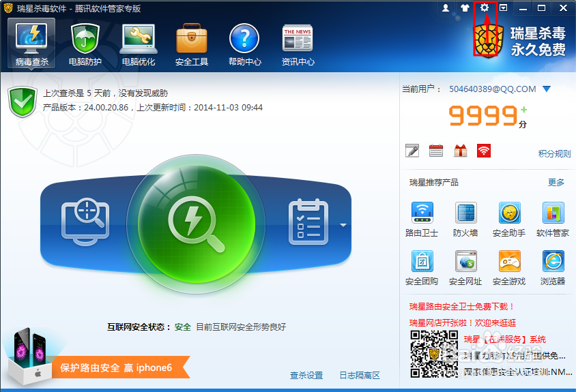Open the skin (shirt) icon

[465, 7]
